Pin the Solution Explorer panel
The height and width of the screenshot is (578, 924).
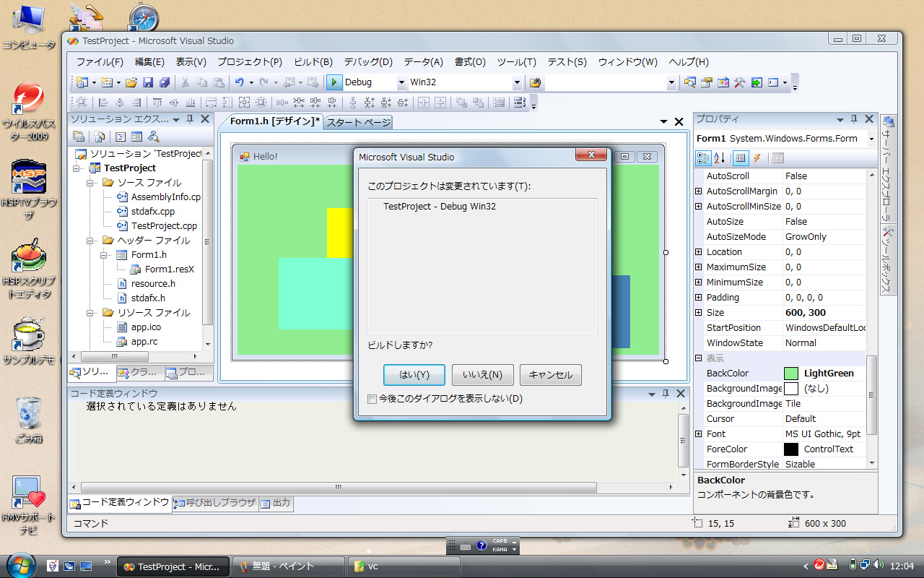tap(190, 119)
